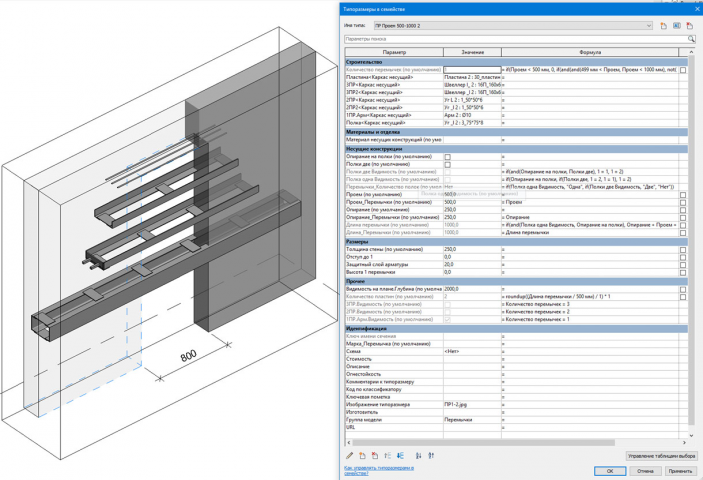Collapse the Прочее group header
The image size is (703, 480).
pyautogui.click(x=516, y=281)
